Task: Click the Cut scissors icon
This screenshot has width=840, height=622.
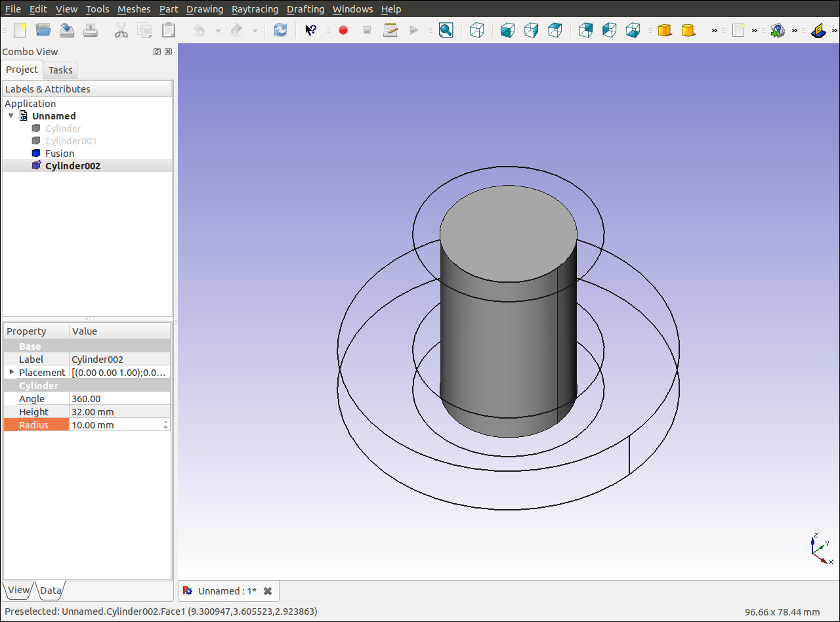Action: coord(121,30)
